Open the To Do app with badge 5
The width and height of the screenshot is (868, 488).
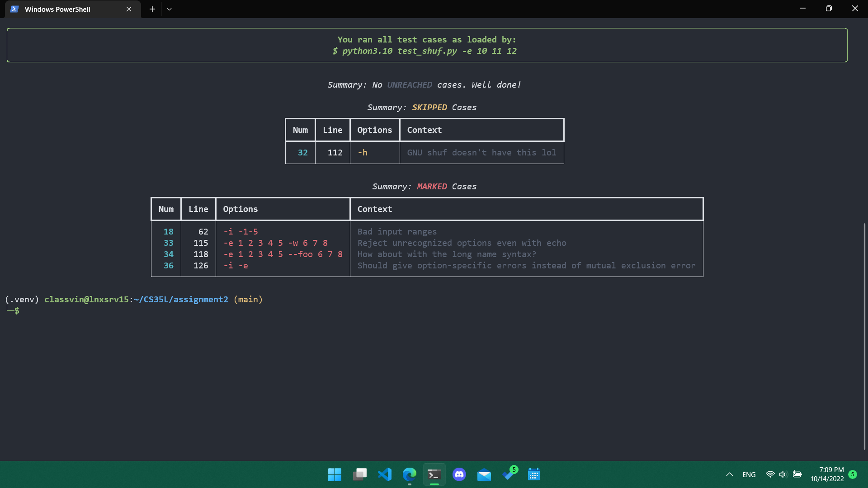[509, 474]
